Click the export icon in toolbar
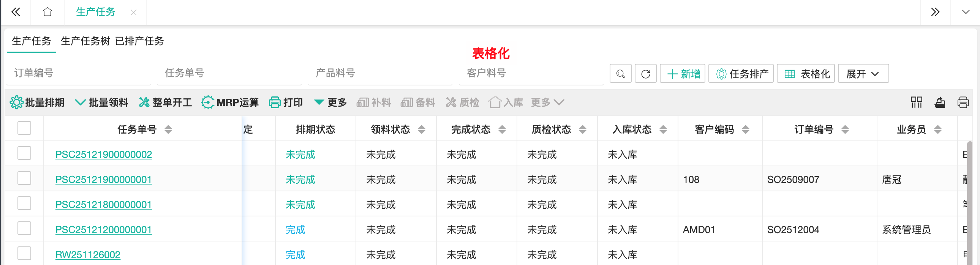The width and height of the screenshot is (980, 265). pyautogui.click(x=939, y=102)
